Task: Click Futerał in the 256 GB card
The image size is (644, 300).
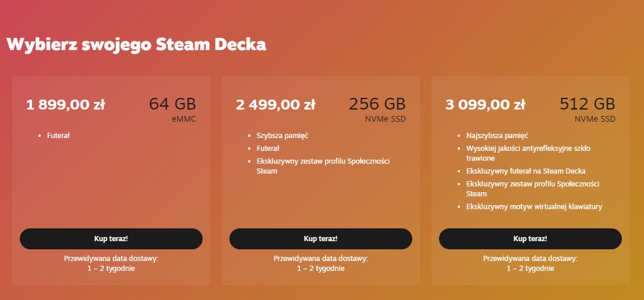Action: [268, 149]
